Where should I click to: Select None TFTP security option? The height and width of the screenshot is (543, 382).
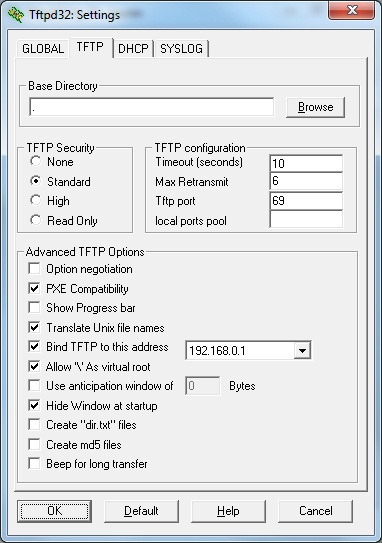pyautogui.click(x=35, y=161)
